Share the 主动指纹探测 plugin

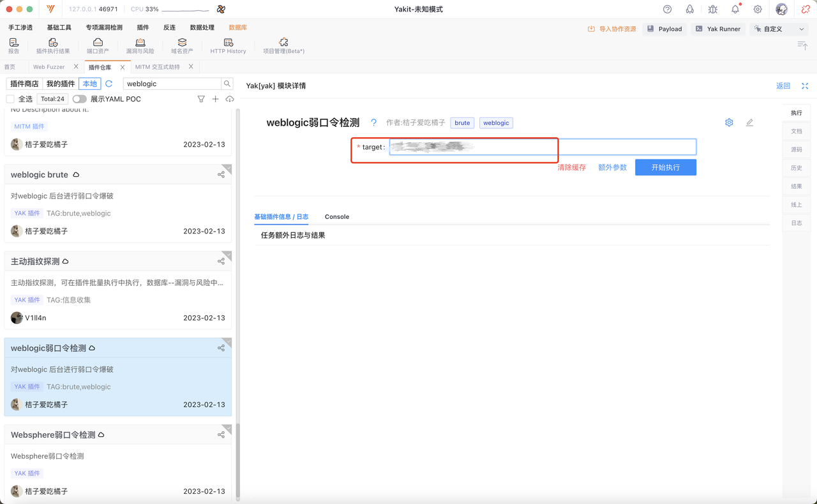(221, 262)
